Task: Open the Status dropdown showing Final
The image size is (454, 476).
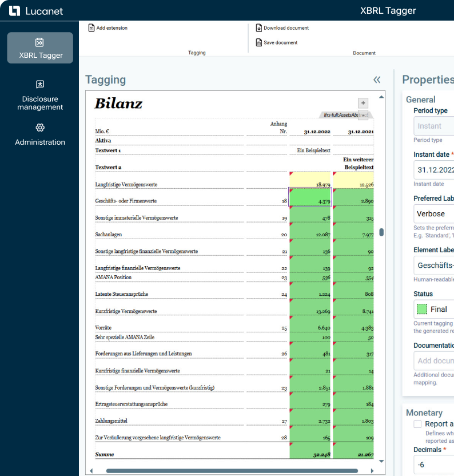Action: pyautogui.click(x=435, y=309)
